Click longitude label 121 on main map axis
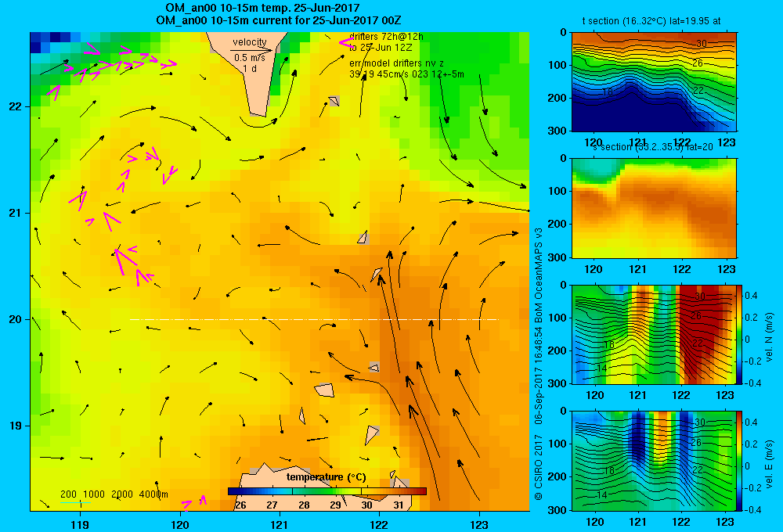 pos(280,524)
